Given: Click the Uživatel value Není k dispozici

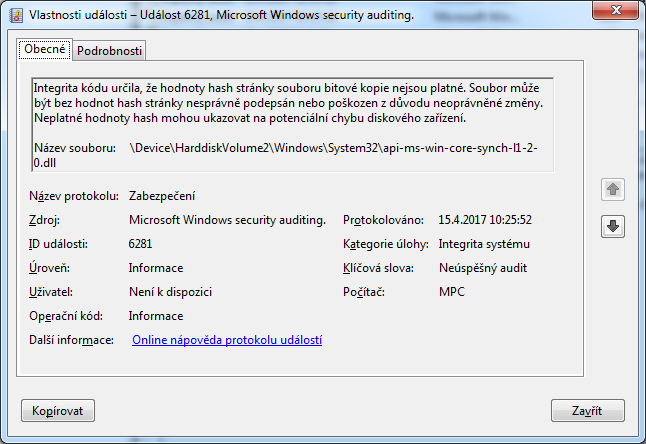Looking at the screenshot, I should [170, 292].
